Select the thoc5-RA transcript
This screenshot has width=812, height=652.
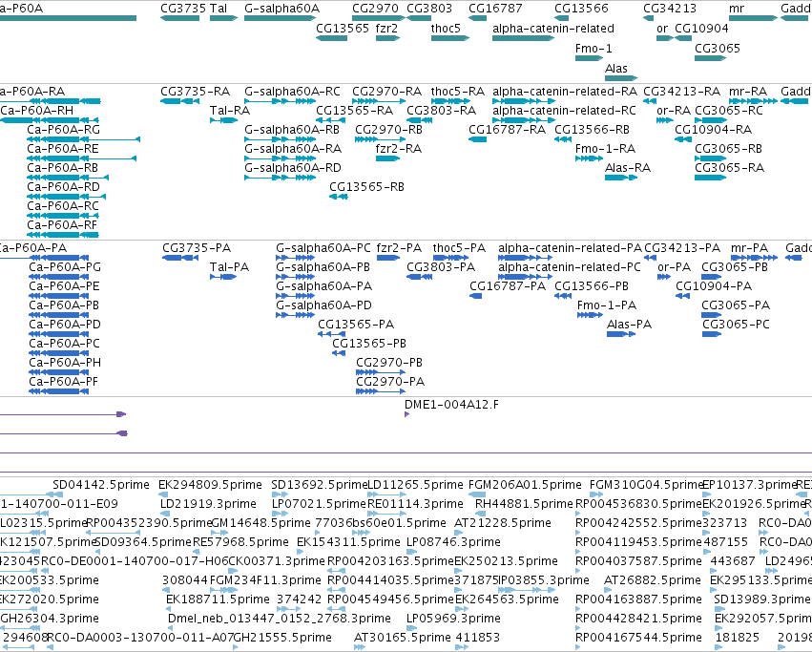[x=450, y=101]
